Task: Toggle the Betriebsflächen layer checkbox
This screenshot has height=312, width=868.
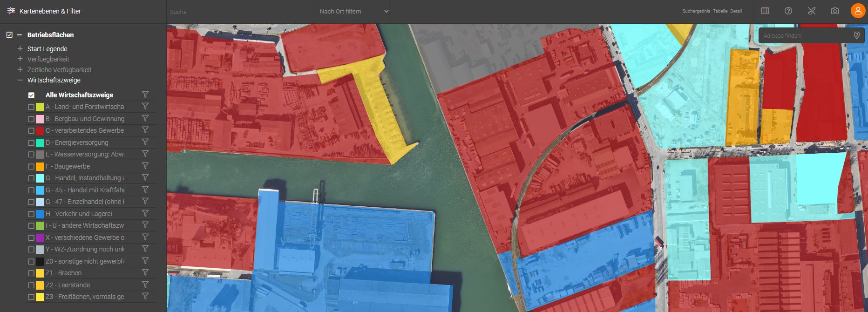Action: click(9, 35)
